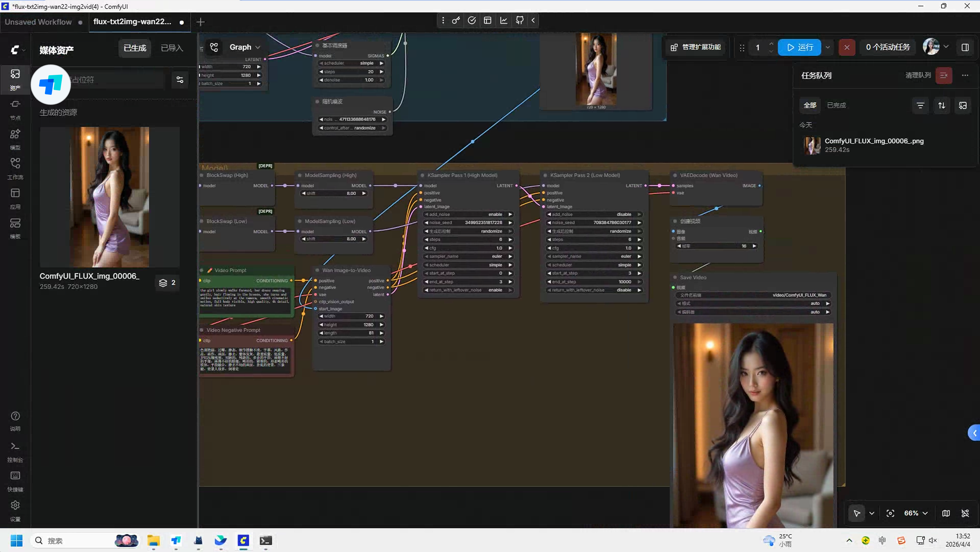Click the fit-view icon beside 66% zoom
The height and width of the screenshot is (552, 980).
pos(890,513)
